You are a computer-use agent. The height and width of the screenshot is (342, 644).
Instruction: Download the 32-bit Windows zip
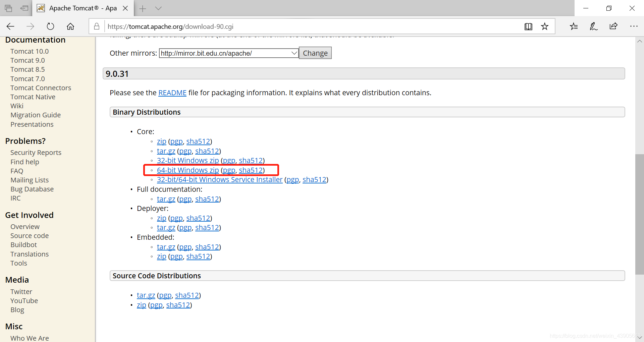(x=188, y=161)
